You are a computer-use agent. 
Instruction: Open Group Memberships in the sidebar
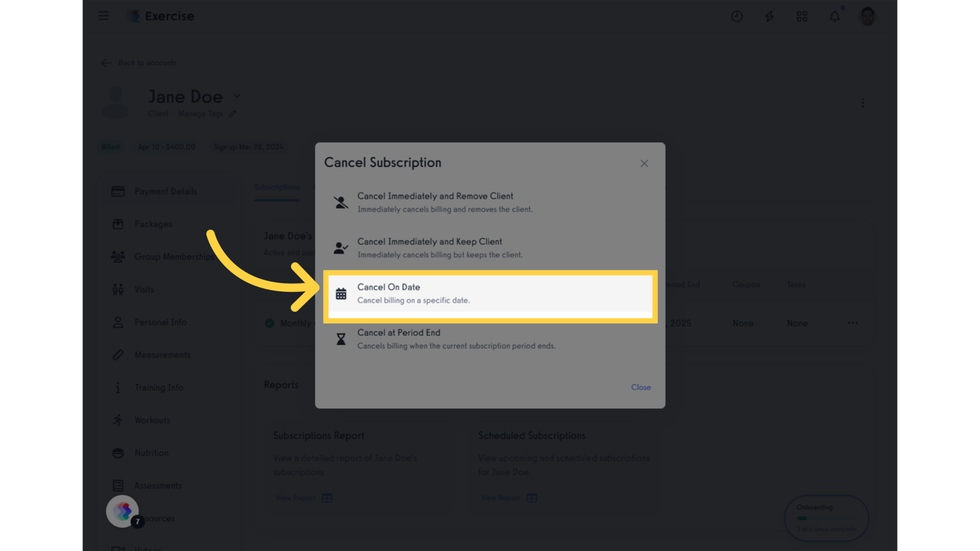click(x=173, y=257)
